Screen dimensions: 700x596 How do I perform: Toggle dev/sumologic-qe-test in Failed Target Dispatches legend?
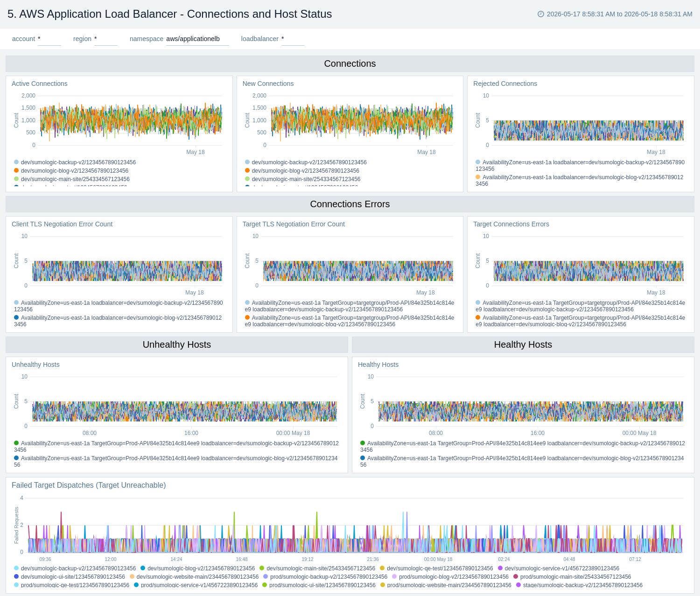pos(436,568)
